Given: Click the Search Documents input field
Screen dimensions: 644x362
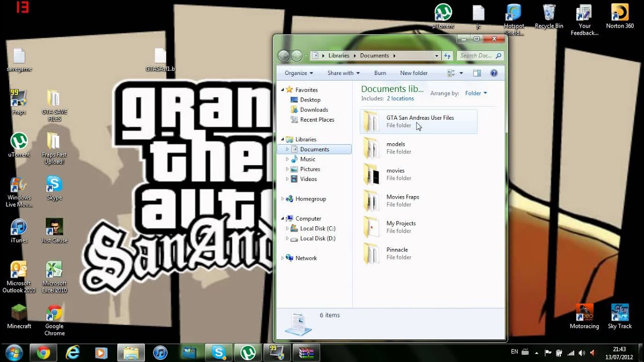Looking at the screenshot, I should 480,56.
